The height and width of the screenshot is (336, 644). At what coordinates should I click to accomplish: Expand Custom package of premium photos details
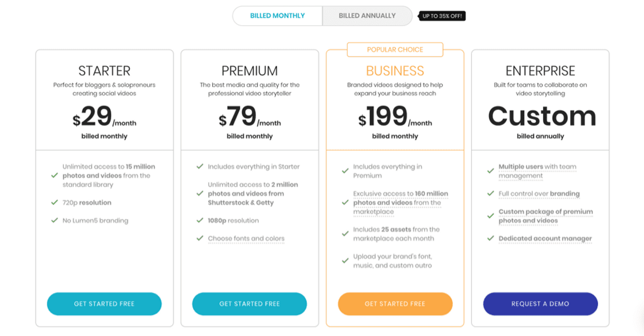(x=546, y=216)
